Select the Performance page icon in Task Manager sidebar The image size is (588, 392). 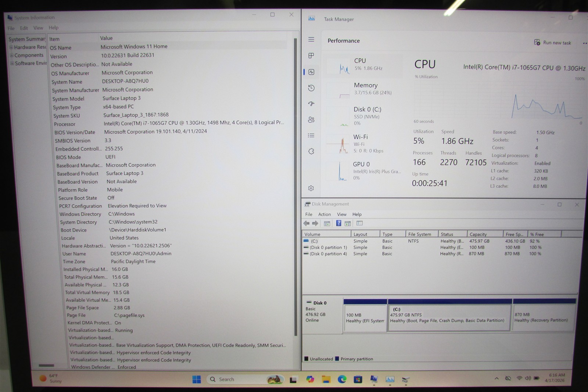312,72
